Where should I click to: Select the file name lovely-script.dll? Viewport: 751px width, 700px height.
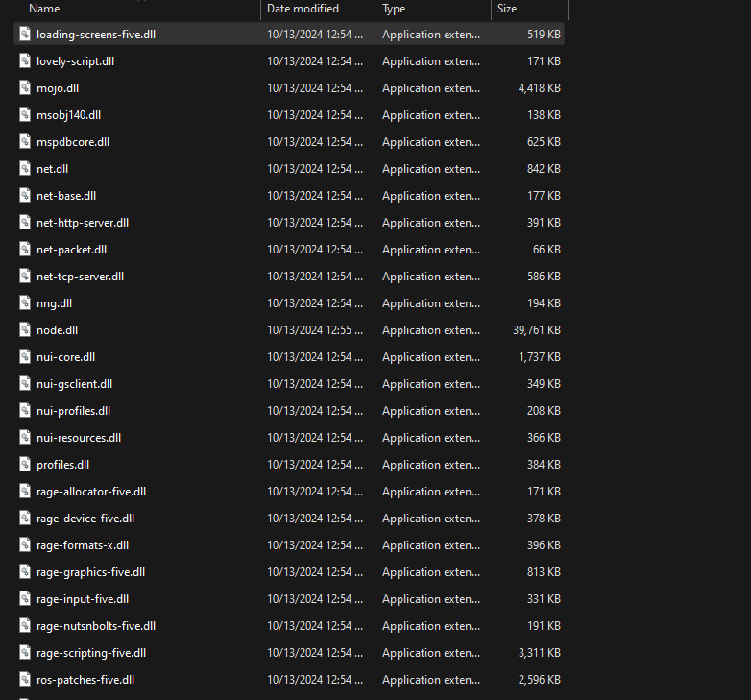click(75, 61)
